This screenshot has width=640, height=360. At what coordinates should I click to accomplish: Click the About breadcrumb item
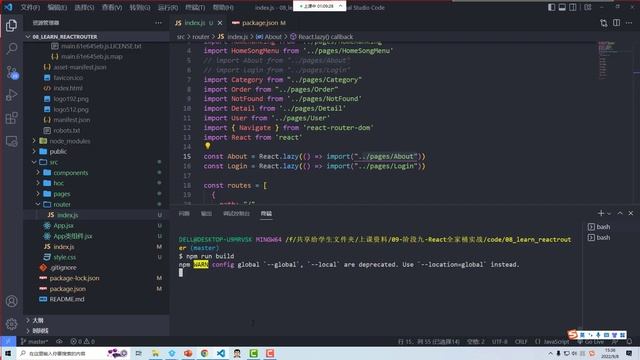click(269, 37)
